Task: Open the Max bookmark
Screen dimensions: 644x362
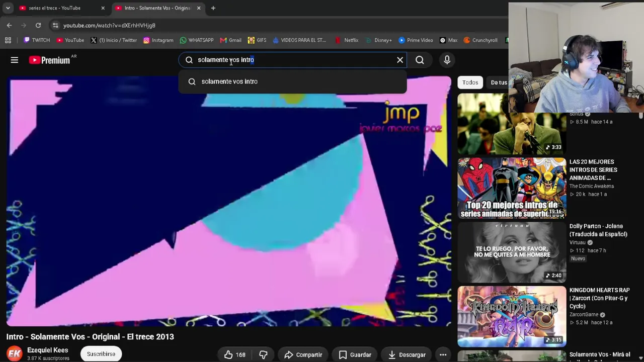Action: click(448, 40)
